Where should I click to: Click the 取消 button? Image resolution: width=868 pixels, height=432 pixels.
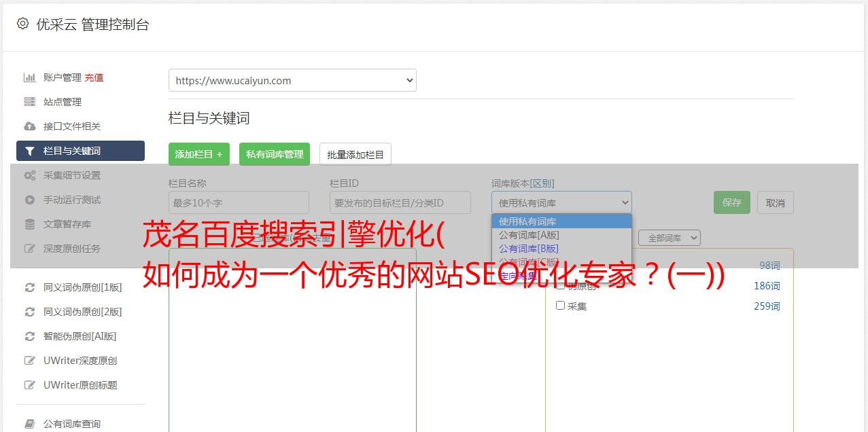point(776,202)
